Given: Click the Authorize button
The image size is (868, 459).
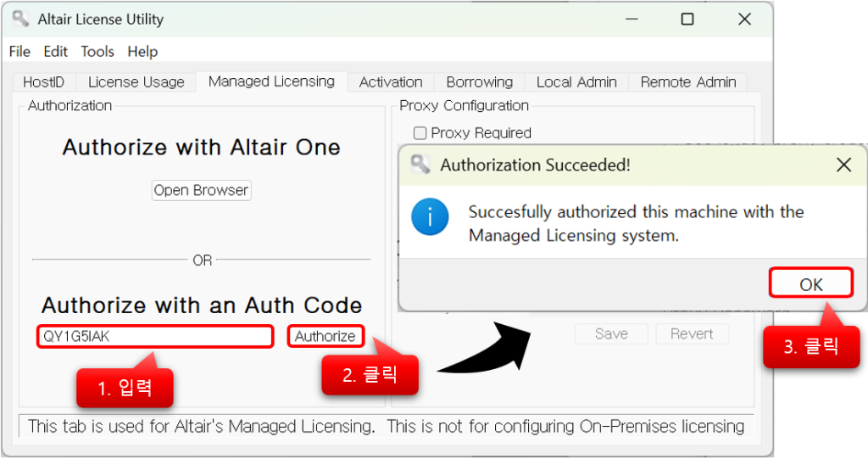Looking at the screenshot, I should [x=325, y=336].
